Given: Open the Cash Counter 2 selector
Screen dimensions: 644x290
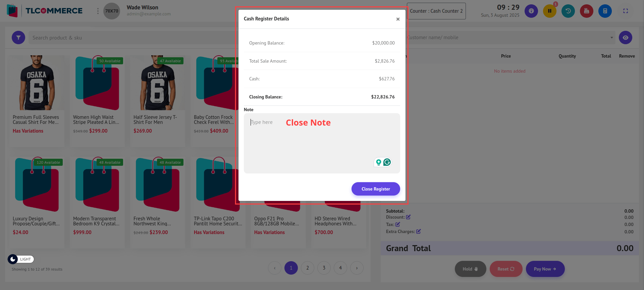Looking at the screenshot, I should pos(436,11).
